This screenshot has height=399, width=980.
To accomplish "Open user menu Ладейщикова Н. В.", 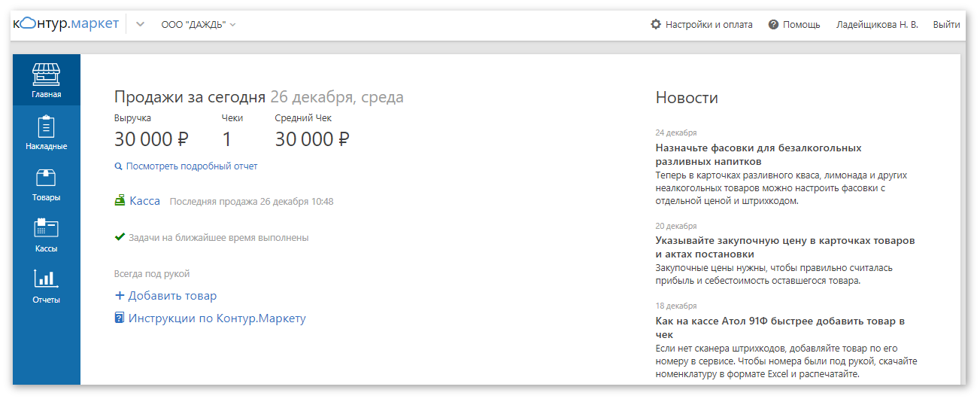I will pyautogui.click(x=877, y=25).
